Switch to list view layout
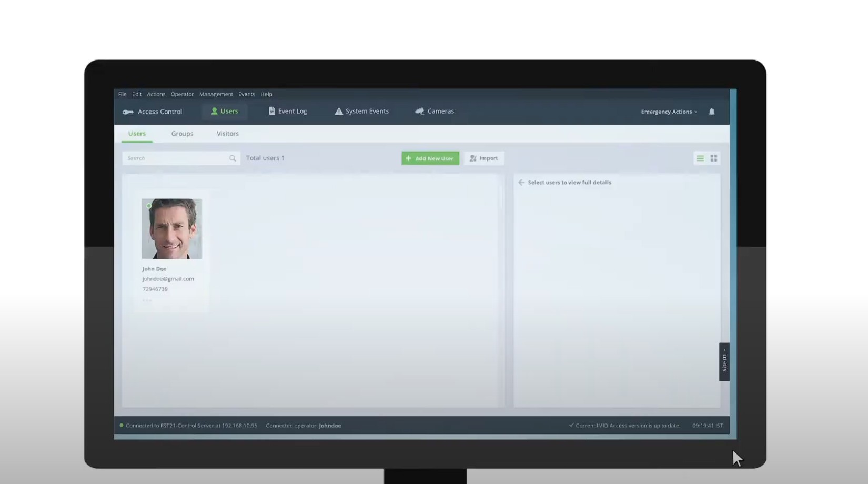 coord(700,158)
